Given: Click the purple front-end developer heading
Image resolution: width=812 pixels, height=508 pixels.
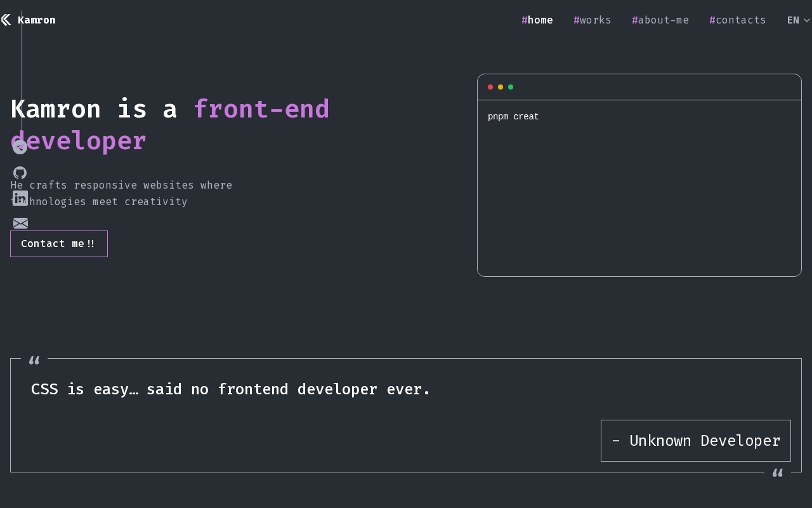Looking at the screenshot, I should click(261, 109).
